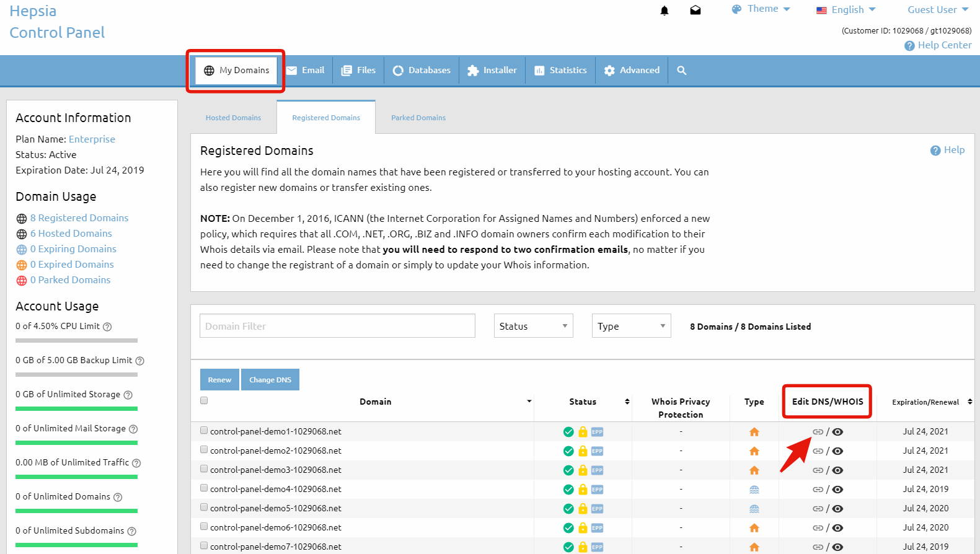
Task: Check the select-all domains header checkbox
Action: tap(204, 400)
